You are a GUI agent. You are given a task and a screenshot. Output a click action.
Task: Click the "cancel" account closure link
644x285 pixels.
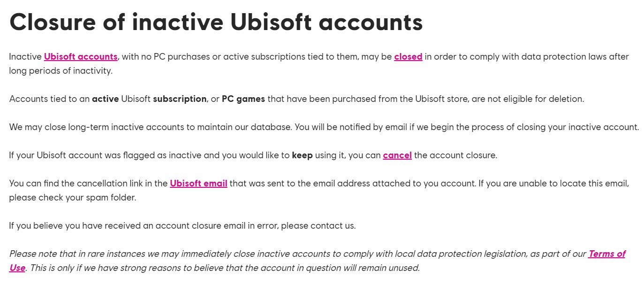(x=397, y=155)
